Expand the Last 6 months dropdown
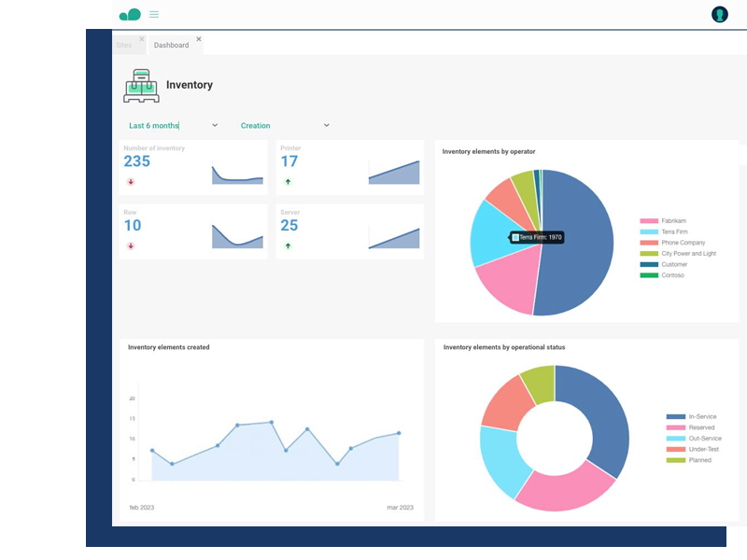 pyautogui.click(x=215, y=125)
